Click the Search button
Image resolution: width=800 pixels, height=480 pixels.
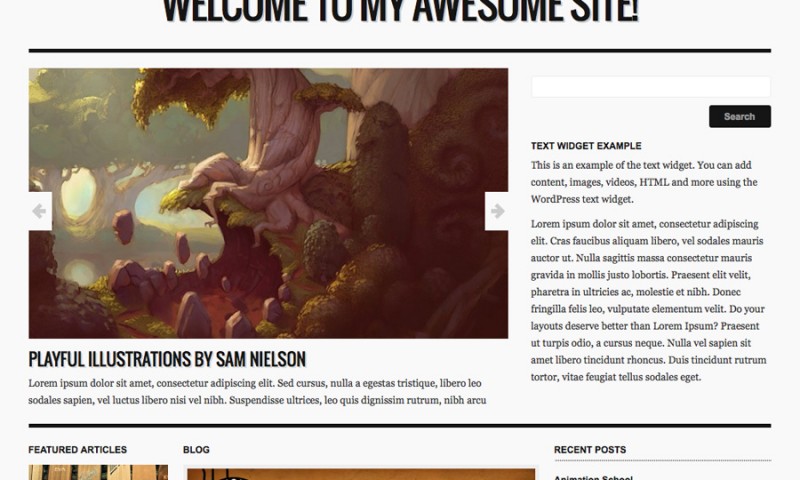[740, 116]
